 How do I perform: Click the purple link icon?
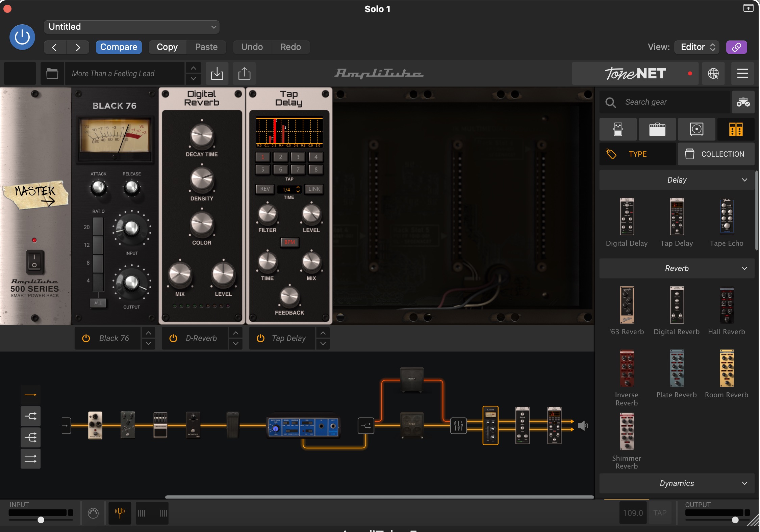736,47
